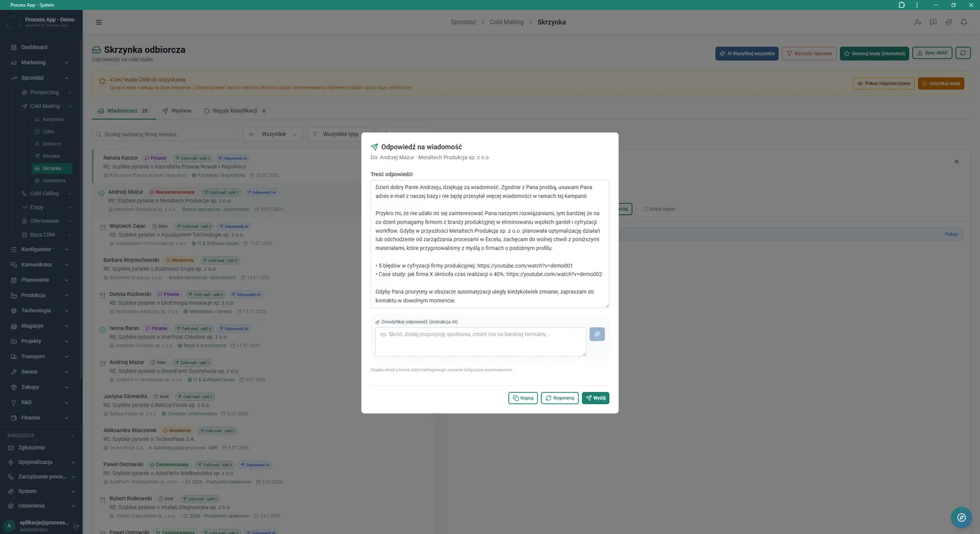Open the user settings icon in the header

click(918, 22)
